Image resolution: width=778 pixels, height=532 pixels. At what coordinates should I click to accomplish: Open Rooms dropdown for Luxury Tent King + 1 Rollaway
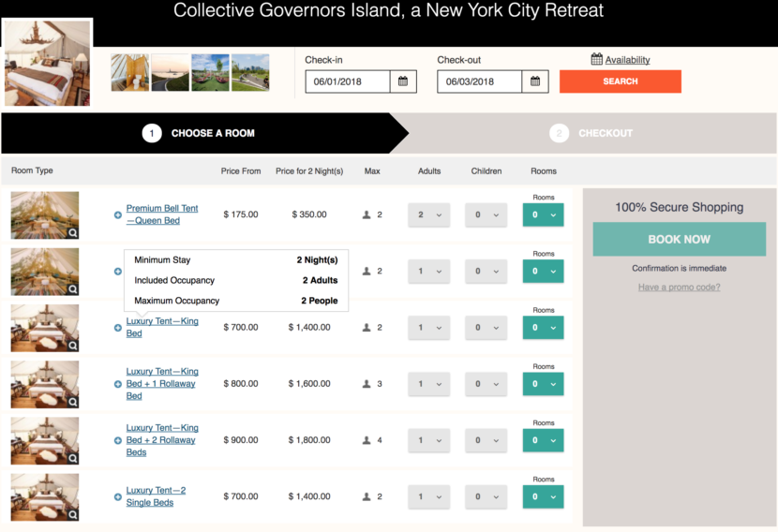coord(543,384)
